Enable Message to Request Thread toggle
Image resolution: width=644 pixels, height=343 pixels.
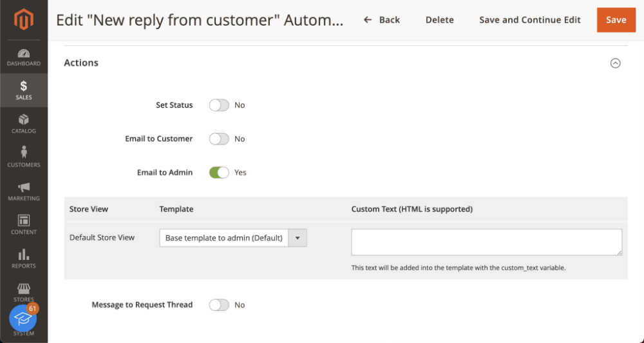(219, 305)
